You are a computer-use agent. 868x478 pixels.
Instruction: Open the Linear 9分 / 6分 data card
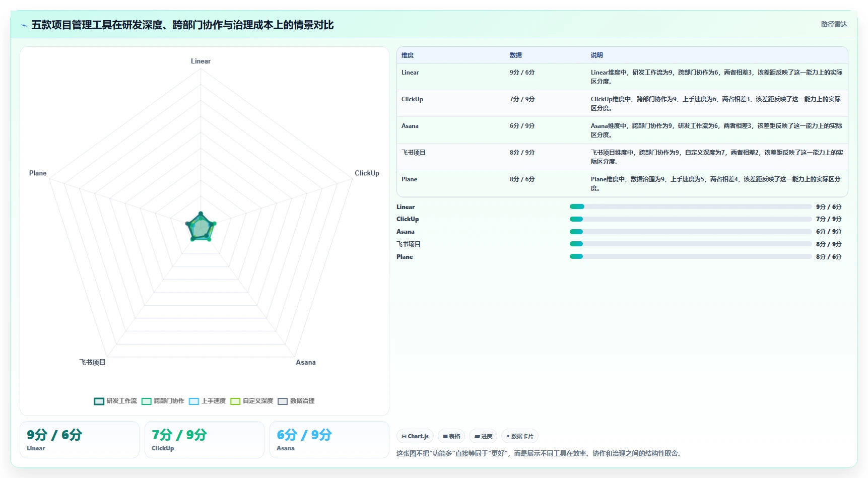click(80, 440)
